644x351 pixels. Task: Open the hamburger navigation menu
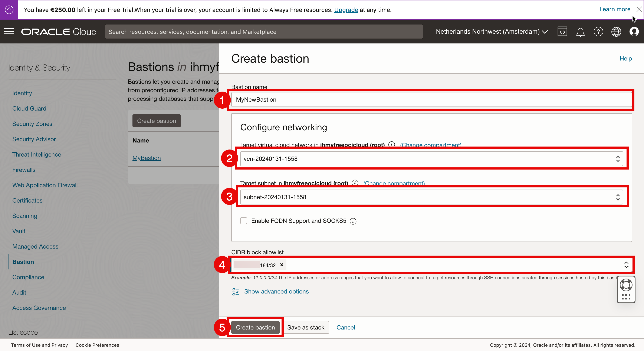pos(9,32)
